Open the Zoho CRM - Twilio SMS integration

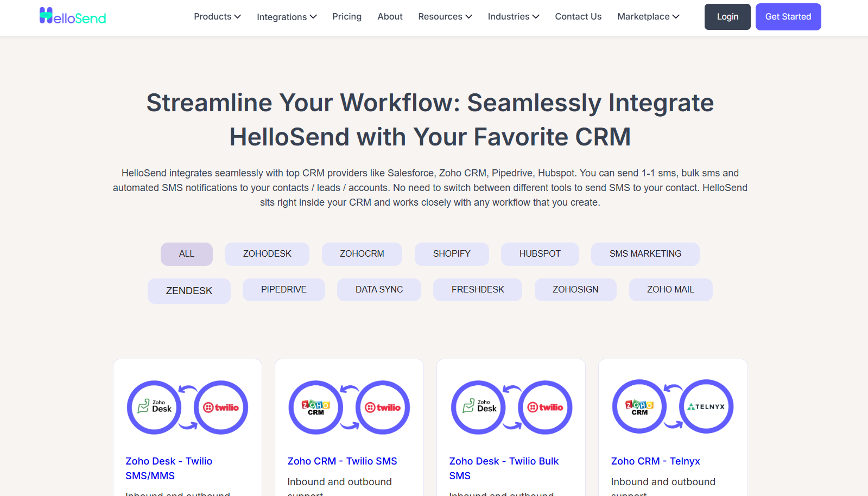pos(342,461)
